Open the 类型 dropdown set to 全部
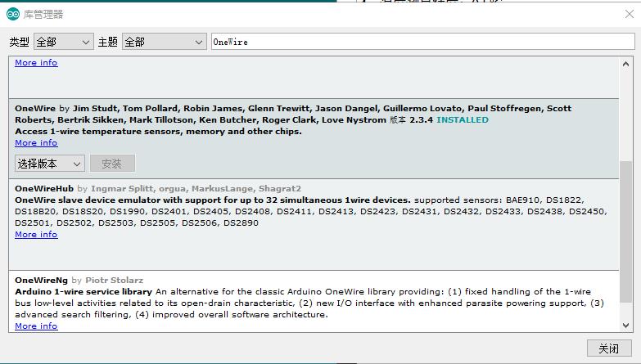The width and height of the screenshot is (641, 364). [x=64, y=42]
